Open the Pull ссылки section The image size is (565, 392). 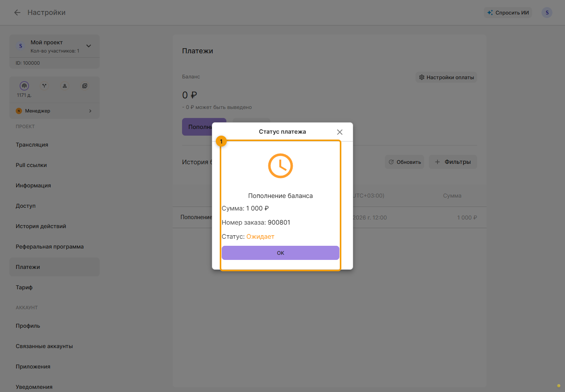tap(55, 165)
